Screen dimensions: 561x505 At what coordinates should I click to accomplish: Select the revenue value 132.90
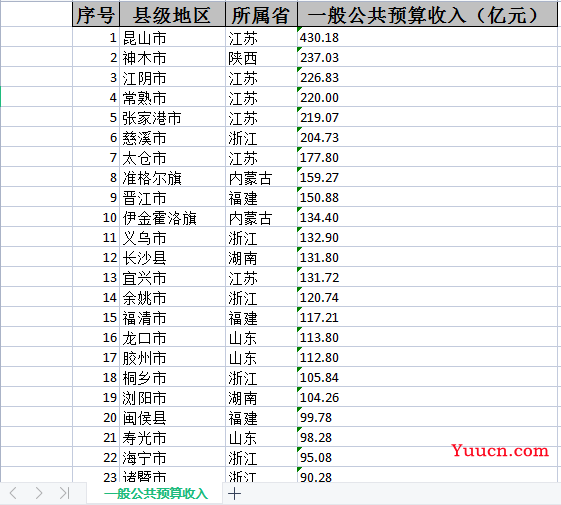click(427, 238)
